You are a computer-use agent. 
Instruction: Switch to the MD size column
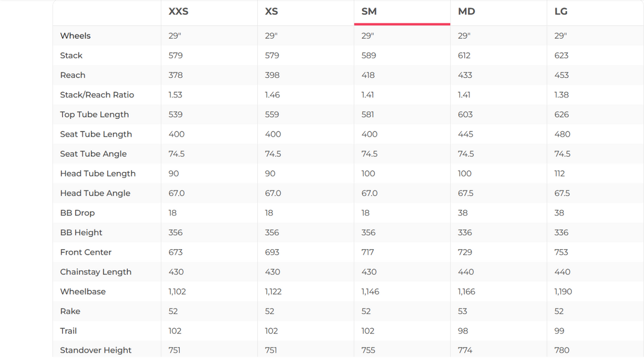click(466, 12)
